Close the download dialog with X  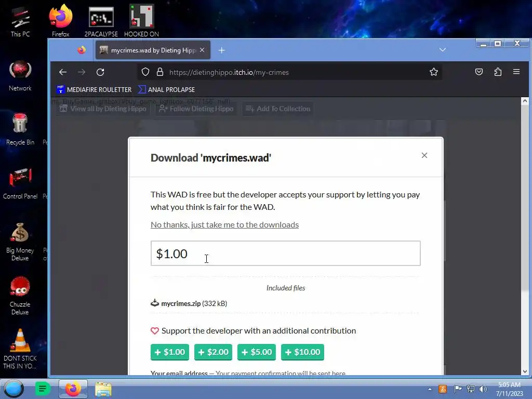tap(424, 155)
